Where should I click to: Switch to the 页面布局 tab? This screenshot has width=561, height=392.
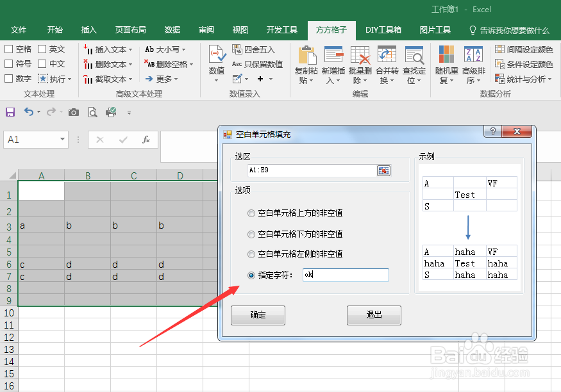coord(131,30)
